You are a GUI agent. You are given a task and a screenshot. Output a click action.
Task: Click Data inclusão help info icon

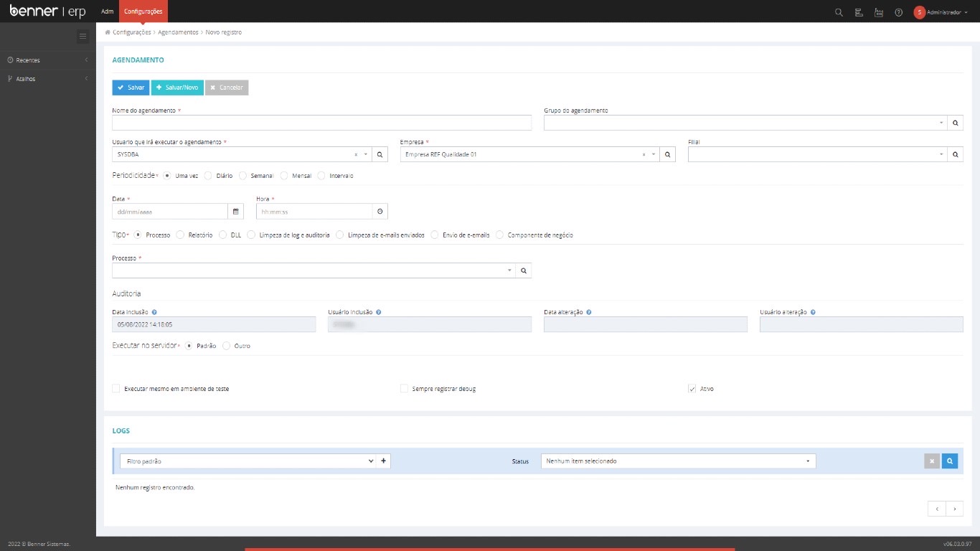(x=155, y=313)
